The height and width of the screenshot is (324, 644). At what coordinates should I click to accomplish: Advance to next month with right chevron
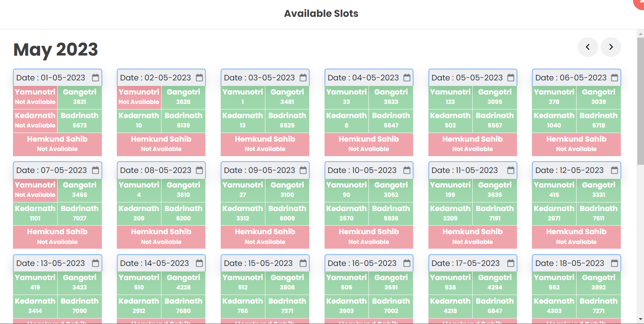coord(611,47)
